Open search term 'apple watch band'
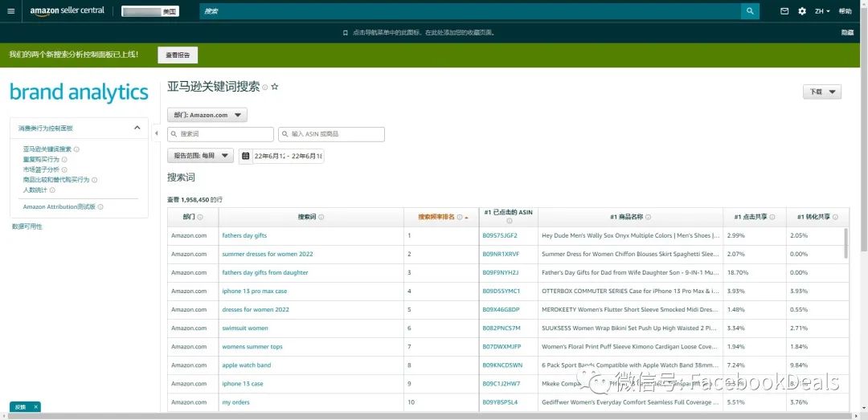 pos(247,365)
